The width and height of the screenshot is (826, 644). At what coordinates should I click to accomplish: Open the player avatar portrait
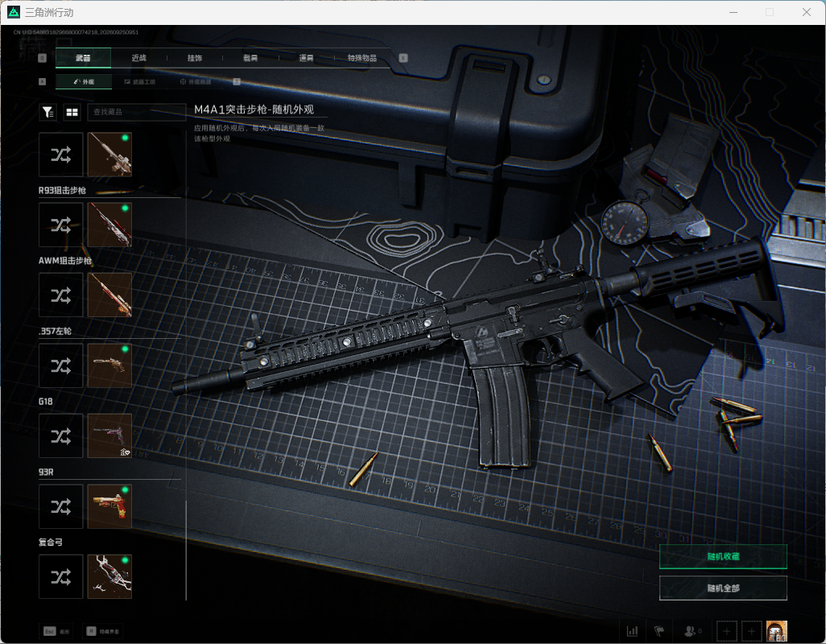tap(777, 631)
